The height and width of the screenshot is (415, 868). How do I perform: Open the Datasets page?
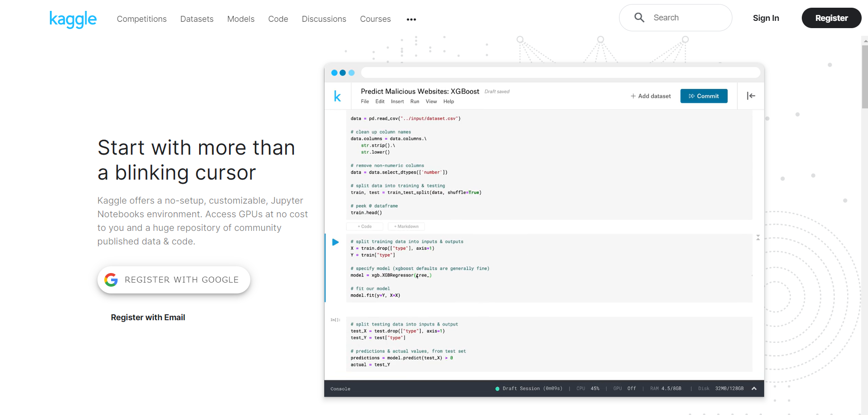[197, 19]
